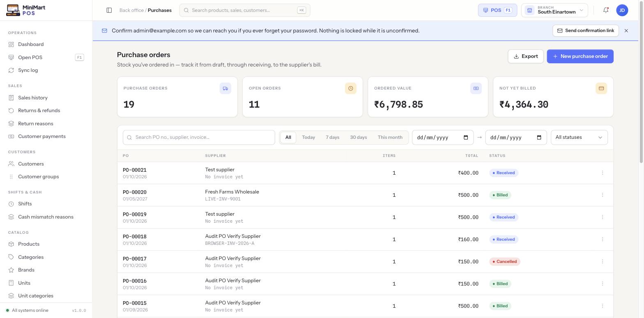The image size is (644, 318).
Task: Open Brands page
Action: tap(46, 270)
